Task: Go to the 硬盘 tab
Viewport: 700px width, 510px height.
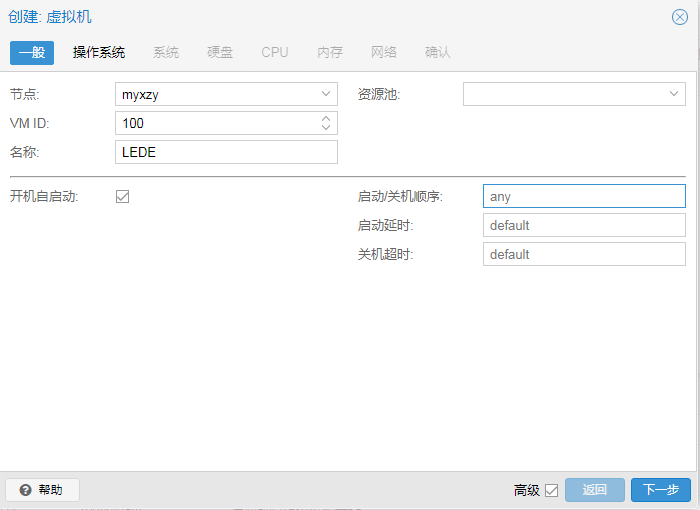Action: 220,52
